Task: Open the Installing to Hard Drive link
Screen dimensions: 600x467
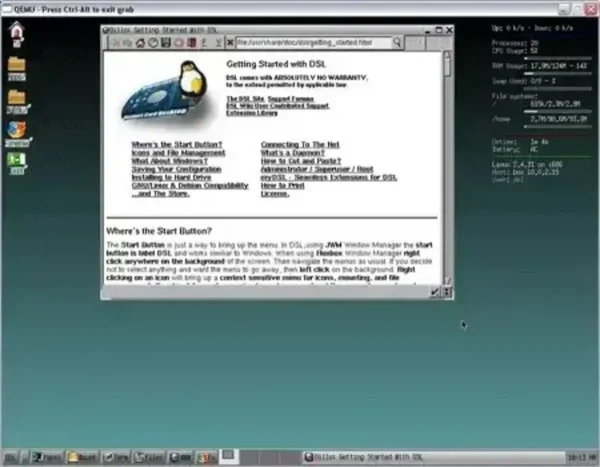Action: click(x=171, y=177)
